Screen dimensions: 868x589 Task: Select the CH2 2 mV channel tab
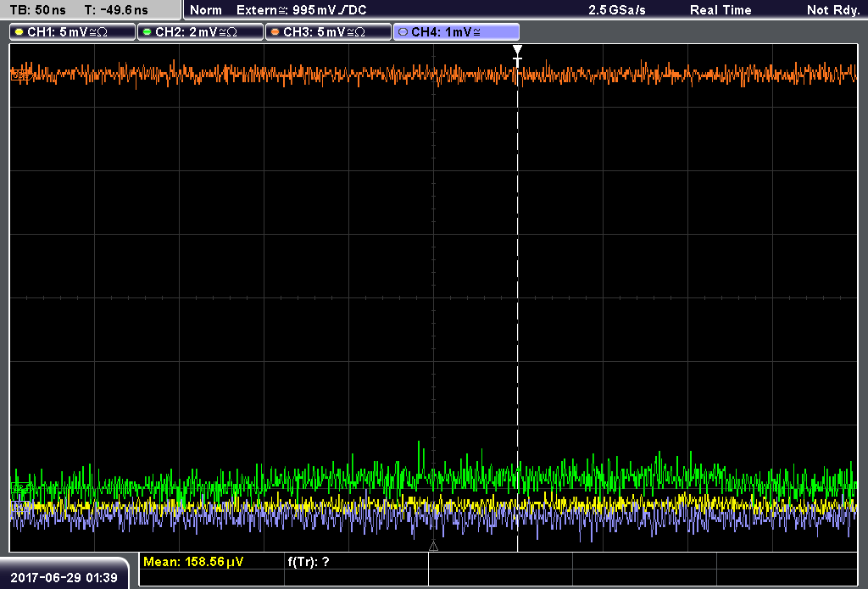(x=200, y=32)
